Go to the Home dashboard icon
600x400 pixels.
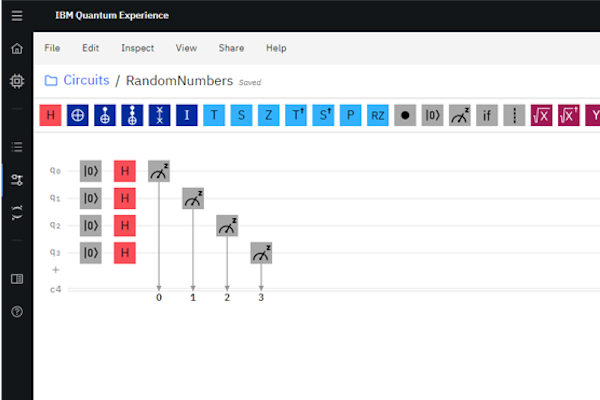tap(16, 48)
